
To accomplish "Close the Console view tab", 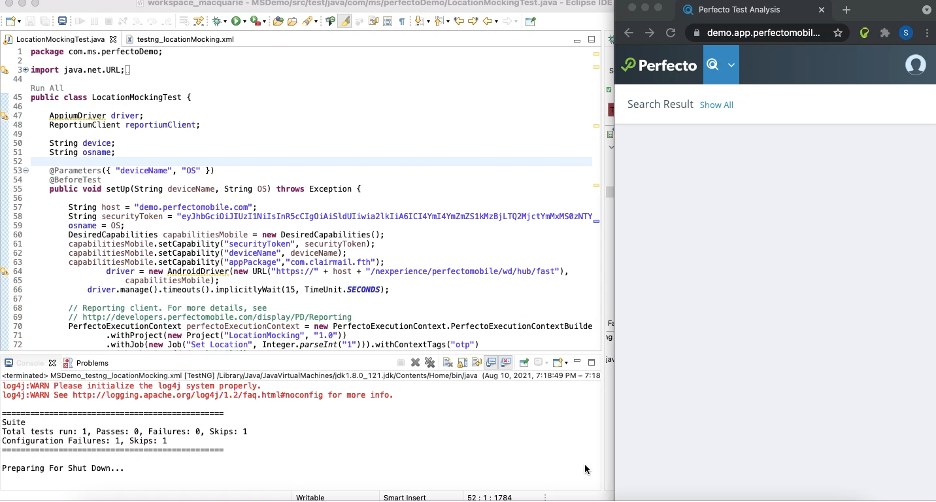I will pyautogui.click(x=52, y=363).
